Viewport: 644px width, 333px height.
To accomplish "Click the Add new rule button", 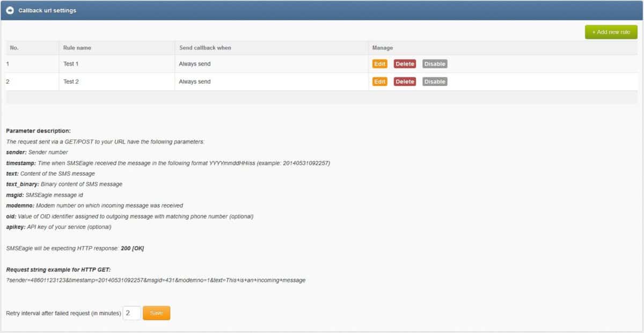I will [611, 32].
